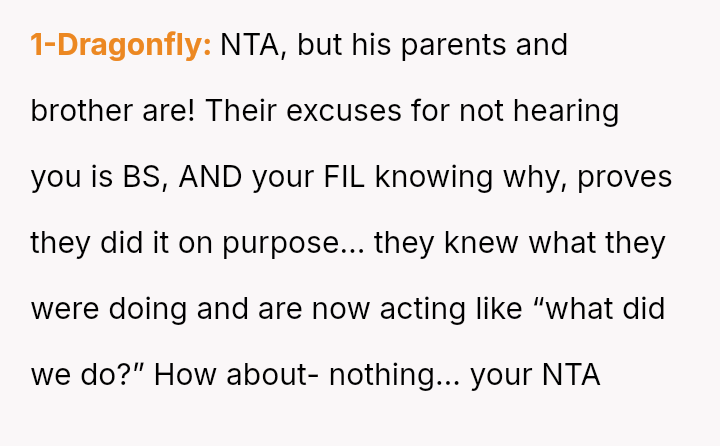Click the word "hearing"
This screenshot has height=446, width=720.
[566, 113]
